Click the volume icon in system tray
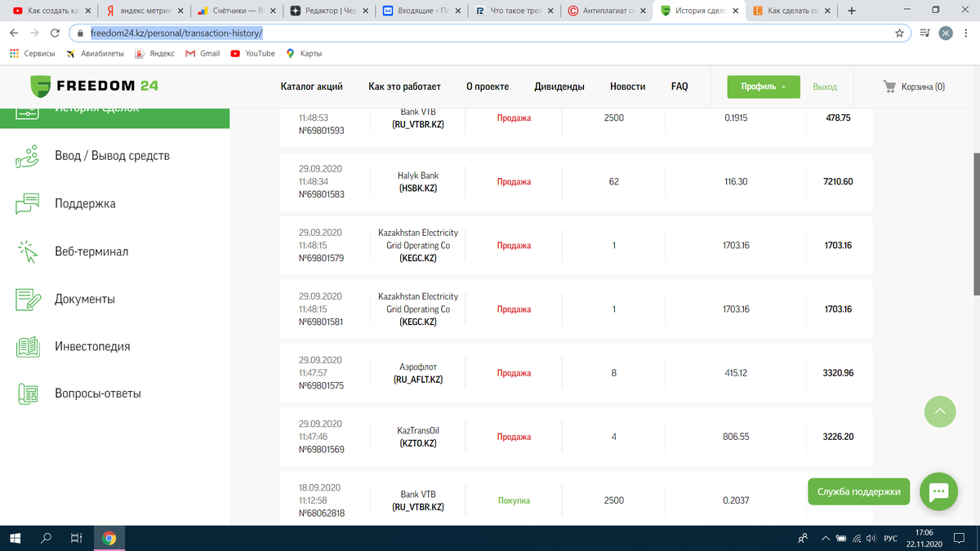Screen dimensions: 980x551 point(871,539)
